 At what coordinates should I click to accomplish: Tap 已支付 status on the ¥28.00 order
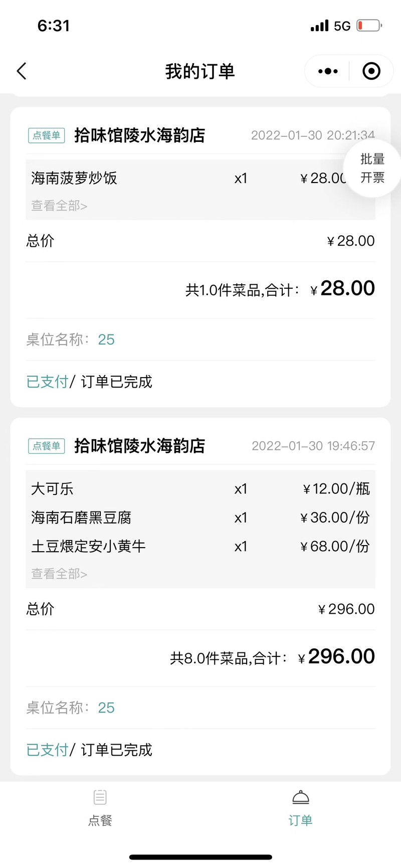click(x=47, y=382)
